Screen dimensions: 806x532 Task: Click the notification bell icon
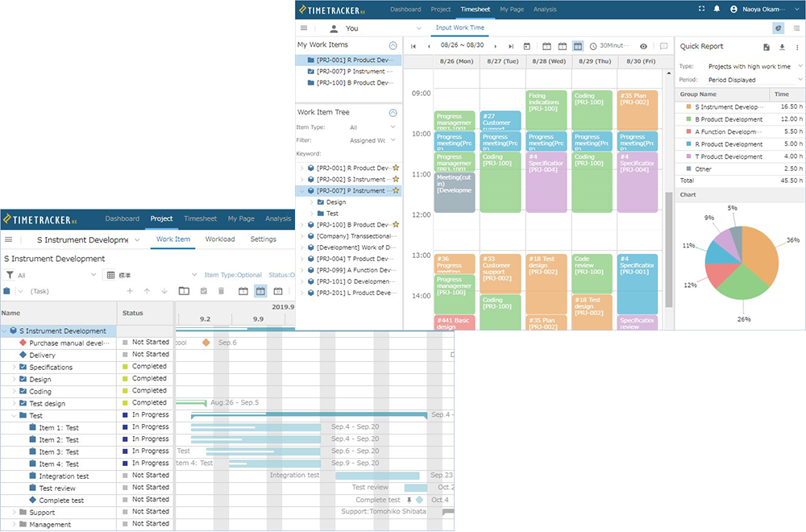click(x=717, y=10)
